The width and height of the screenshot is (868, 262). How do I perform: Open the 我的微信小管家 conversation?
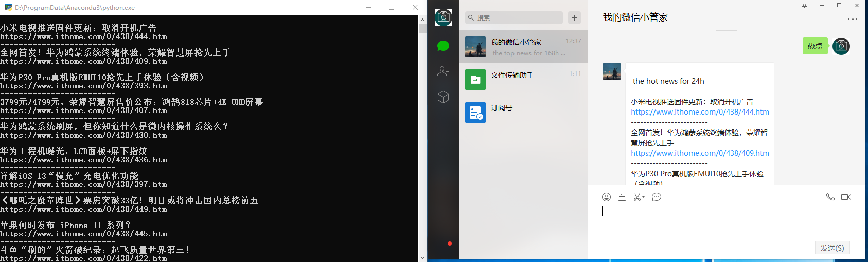coord(523,47)
